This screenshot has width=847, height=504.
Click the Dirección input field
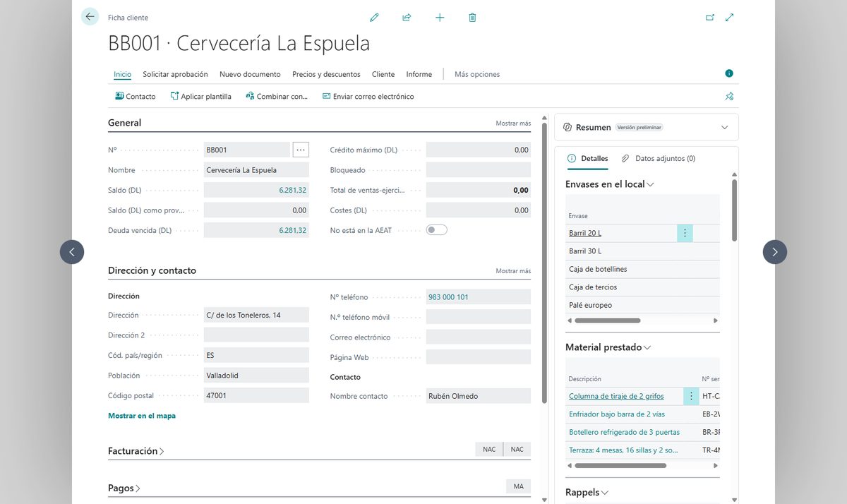coord(256,315)
